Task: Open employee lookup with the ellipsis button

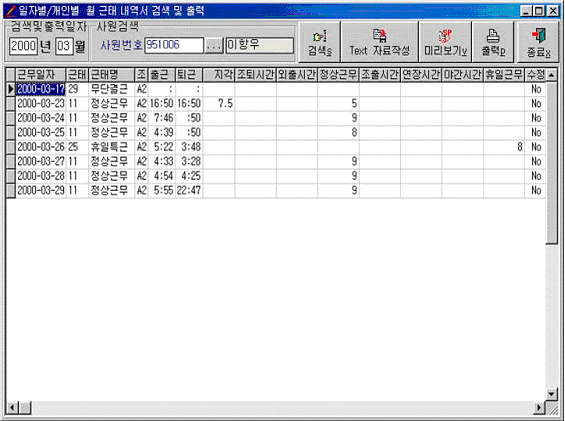Action: tap(214, 46)
